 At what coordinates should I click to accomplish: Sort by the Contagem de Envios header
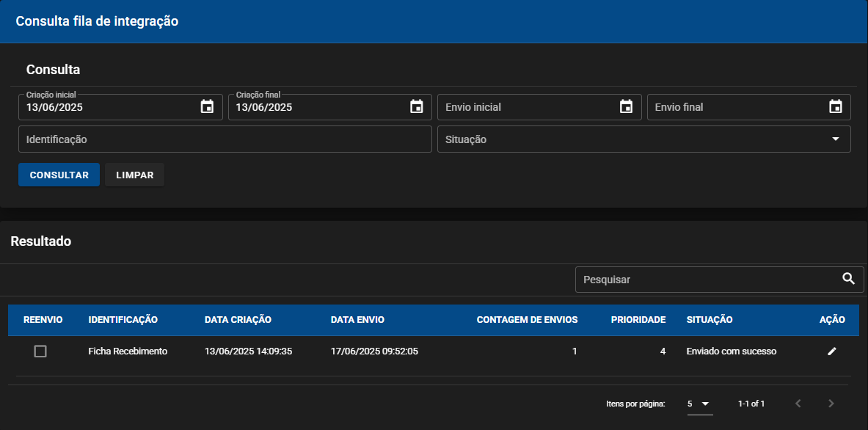527,320
